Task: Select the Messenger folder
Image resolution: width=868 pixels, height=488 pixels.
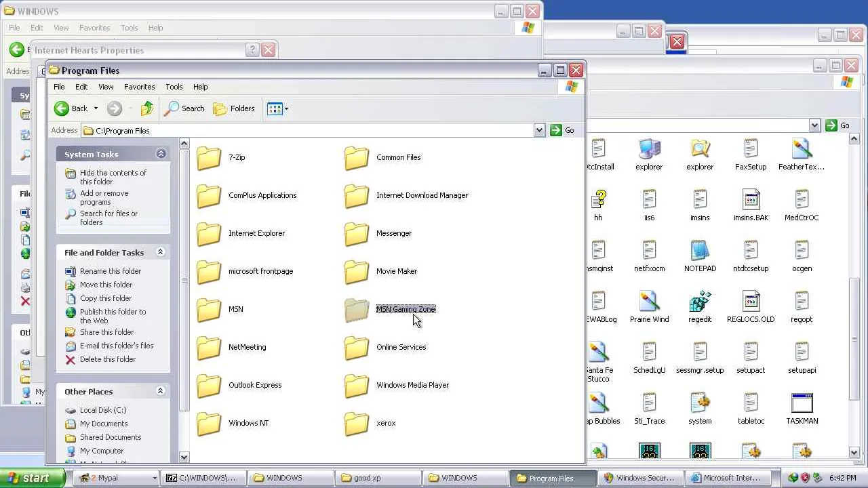Action: (x=378, y=233)
